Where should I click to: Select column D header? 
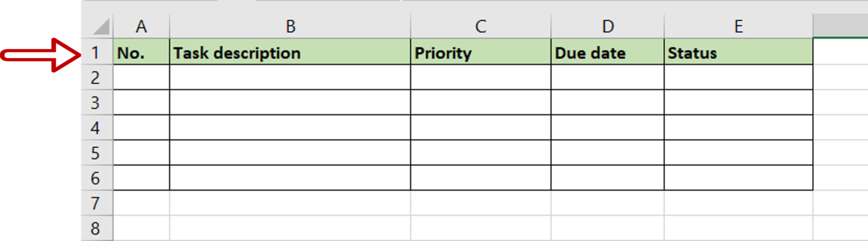tap(607, 27)
